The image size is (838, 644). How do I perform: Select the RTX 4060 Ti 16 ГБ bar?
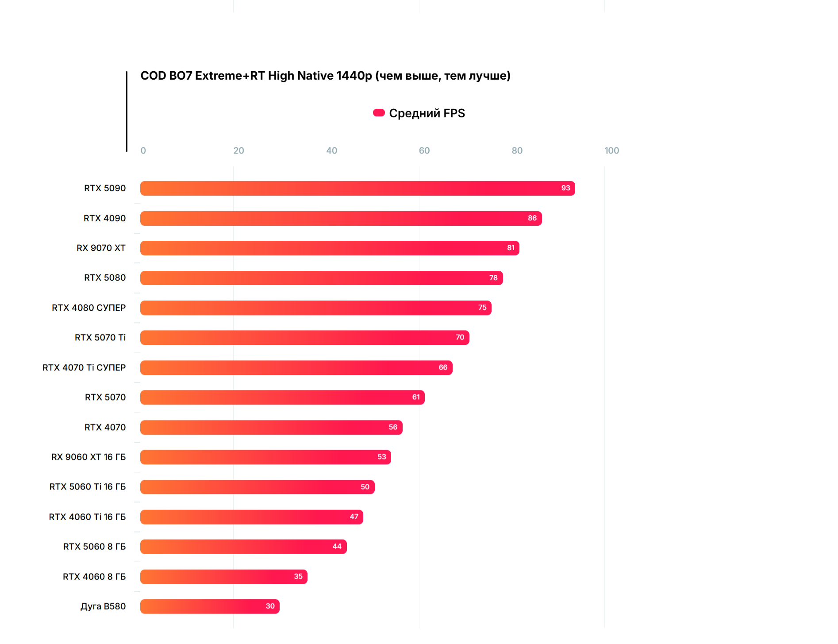(251, 517)
